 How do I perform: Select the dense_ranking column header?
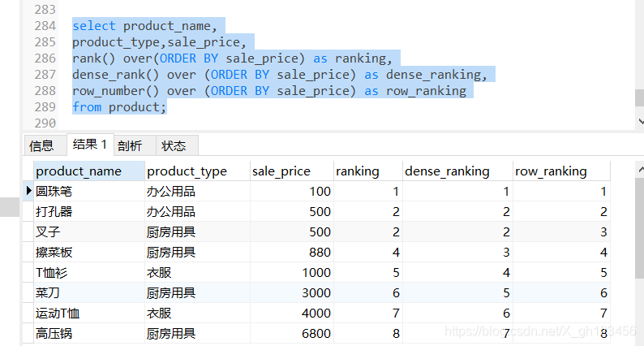458,171
